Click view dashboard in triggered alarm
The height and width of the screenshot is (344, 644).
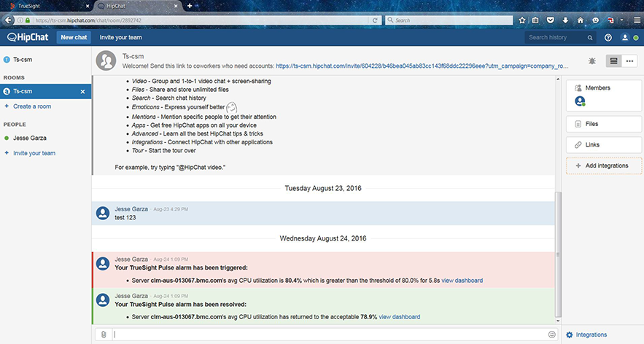[462, 281]
